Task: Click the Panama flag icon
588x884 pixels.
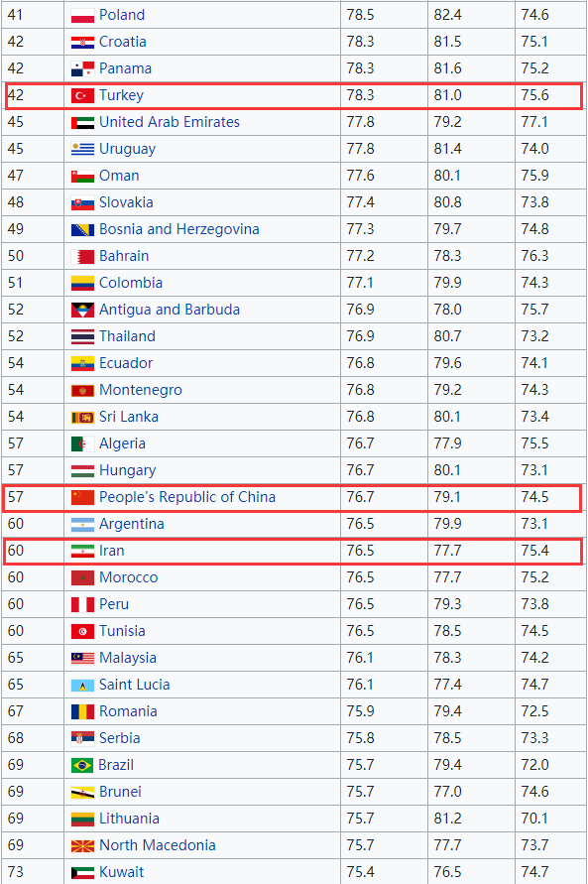Action: click(x=82, y=68)
